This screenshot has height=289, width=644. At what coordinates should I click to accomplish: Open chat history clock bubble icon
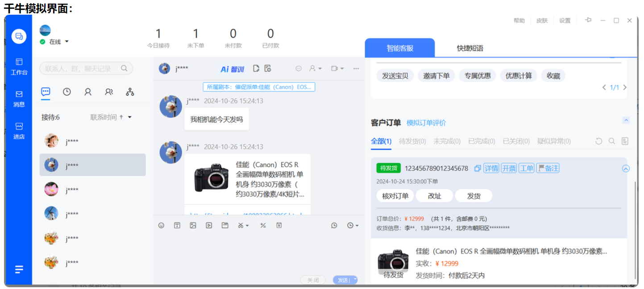(334, 225)
